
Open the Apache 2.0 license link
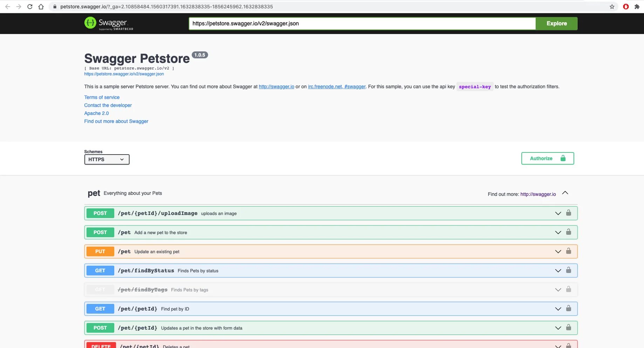click(x=96, y=114)
